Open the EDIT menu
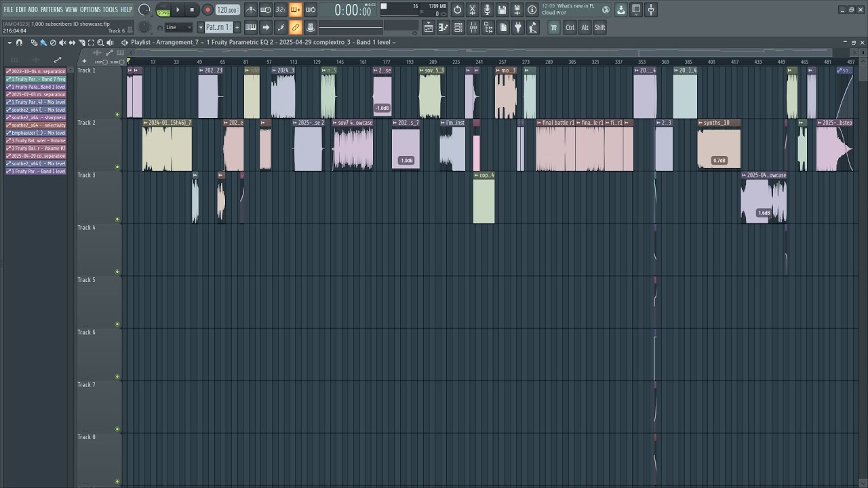 pos(21,9)
